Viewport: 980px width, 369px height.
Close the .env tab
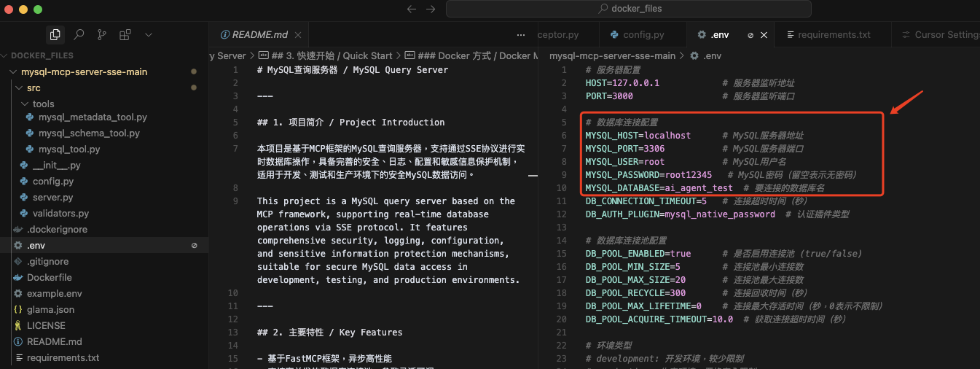pos(764,34)
